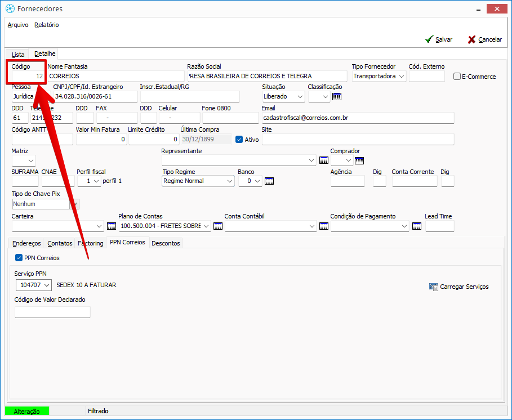The width and height of the screenshot is (512, 420).
Task: Select the PPN Correios tab
Action: (x=127, y=242)
